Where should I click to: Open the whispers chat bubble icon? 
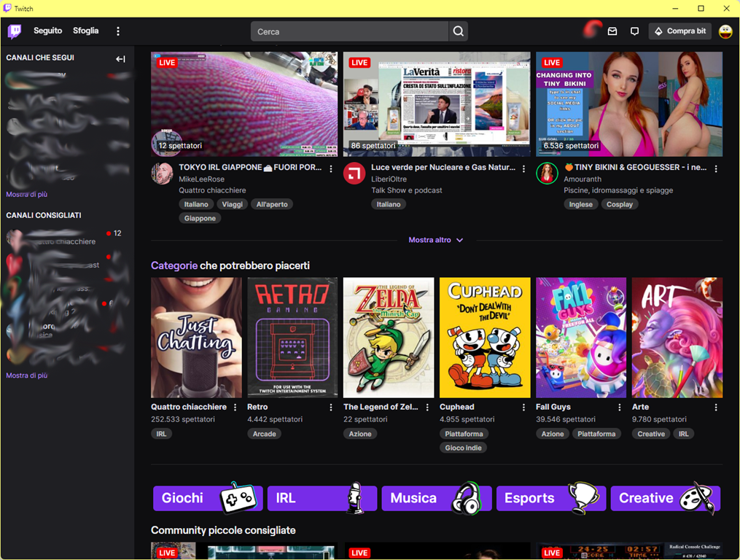tap(634, 31)
